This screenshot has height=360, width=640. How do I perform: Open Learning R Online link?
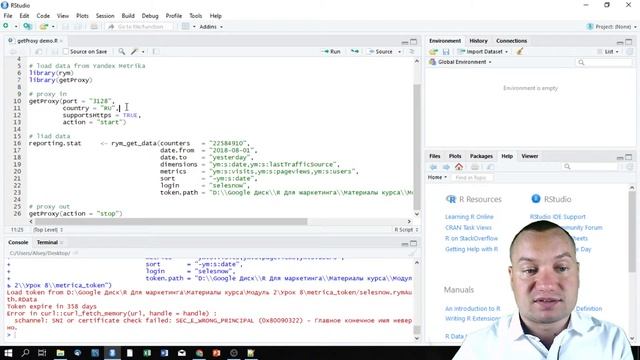[469, 217]
